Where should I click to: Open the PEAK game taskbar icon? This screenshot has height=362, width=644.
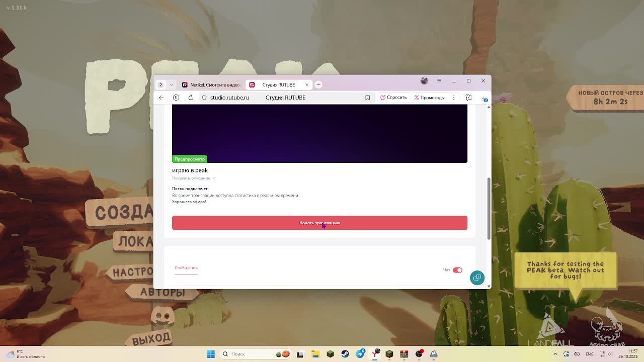click(434, 354)
